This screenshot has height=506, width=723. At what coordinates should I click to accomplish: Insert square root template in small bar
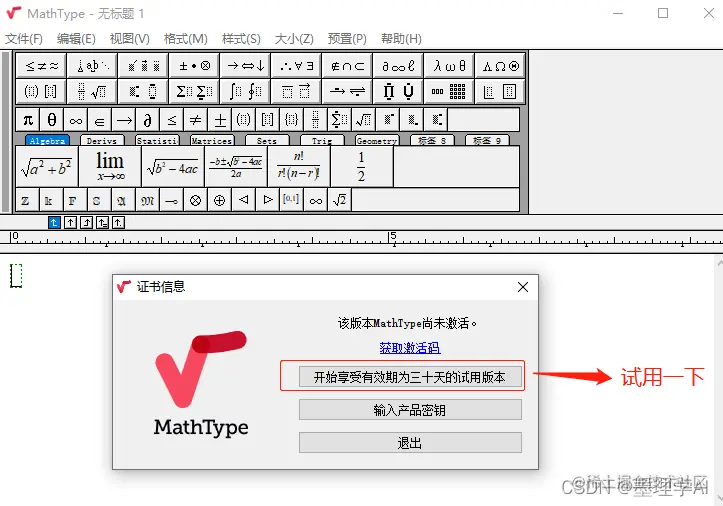(x=363, y=120)
